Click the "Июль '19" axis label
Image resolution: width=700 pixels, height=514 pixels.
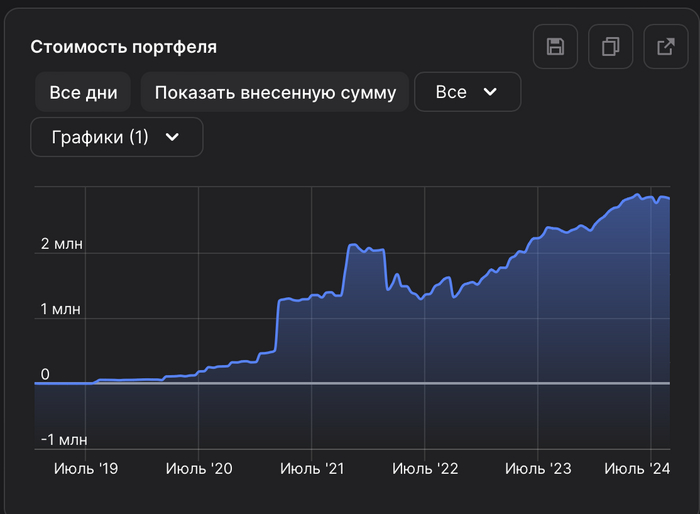(86, 467)
